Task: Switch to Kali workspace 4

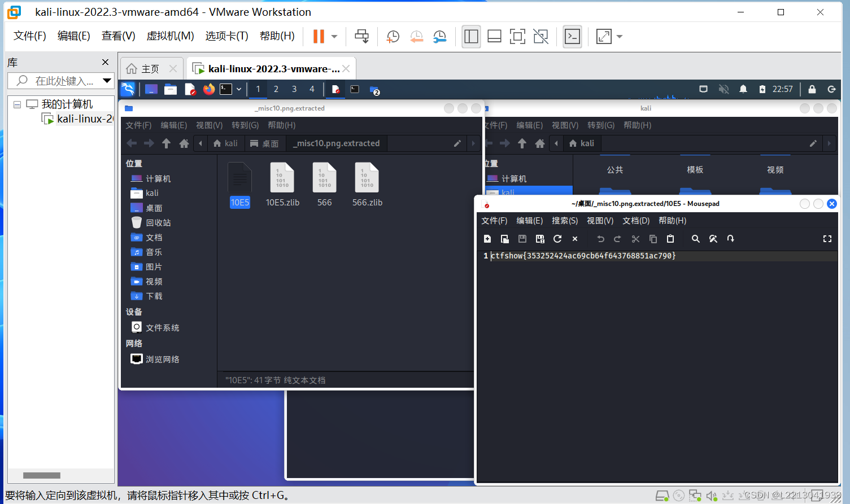Action: (312, 89)
